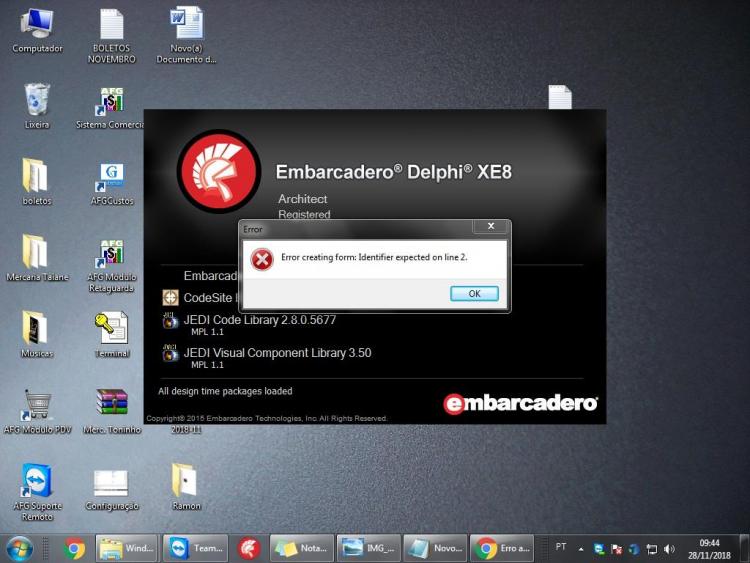Open the volume speaker tray icon
The width and height of the screenshot is (750, 563).
[669, 549]
